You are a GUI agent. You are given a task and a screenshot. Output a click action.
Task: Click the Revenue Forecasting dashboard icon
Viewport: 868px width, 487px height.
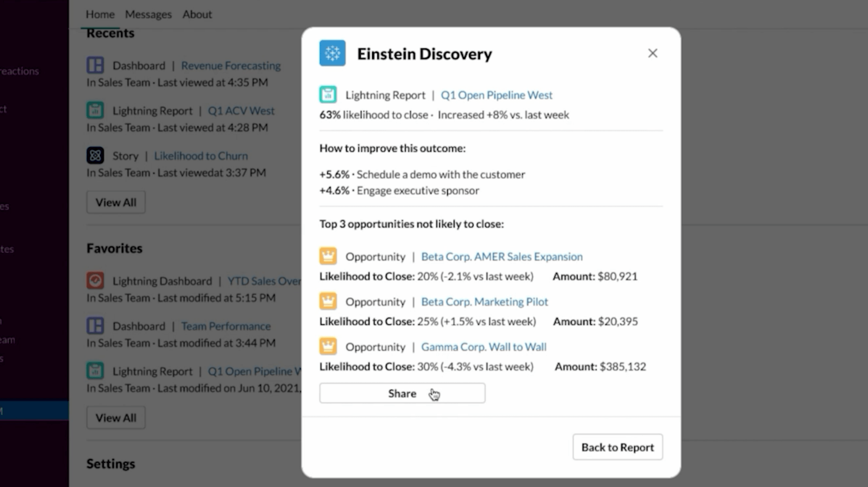click(x=95, y=65)
